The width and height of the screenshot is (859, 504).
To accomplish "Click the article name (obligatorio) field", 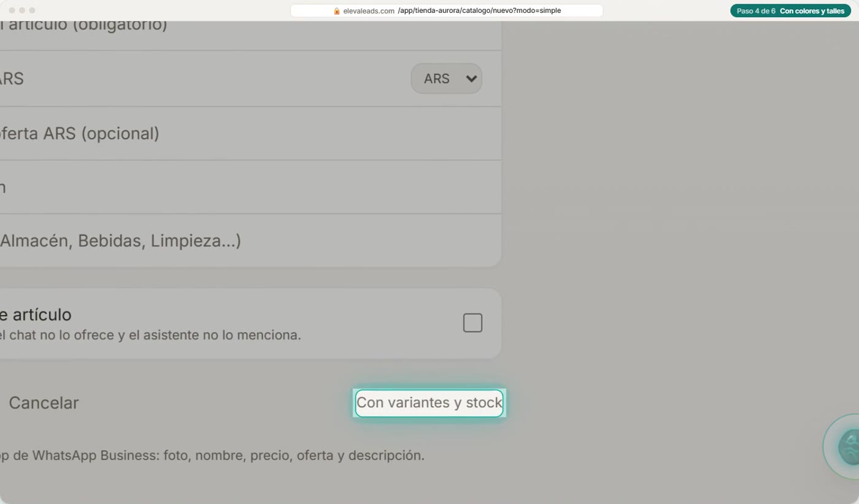I will [x=250, y=36].
